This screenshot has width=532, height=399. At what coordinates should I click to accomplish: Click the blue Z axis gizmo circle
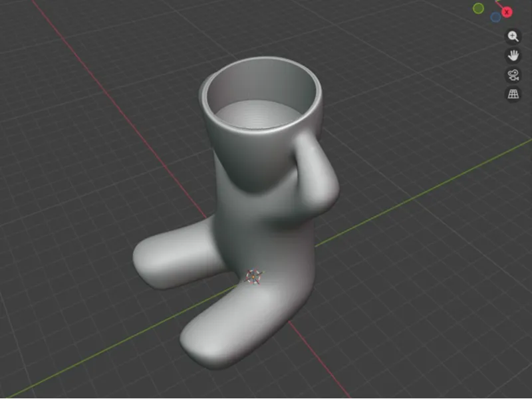click(495, 17)
